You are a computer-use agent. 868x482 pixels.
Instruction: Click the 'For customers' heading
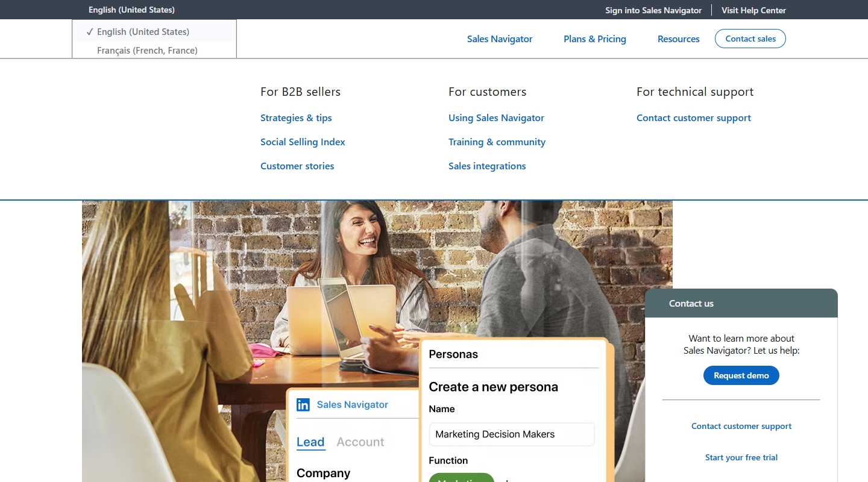click(x=487, y=92)
